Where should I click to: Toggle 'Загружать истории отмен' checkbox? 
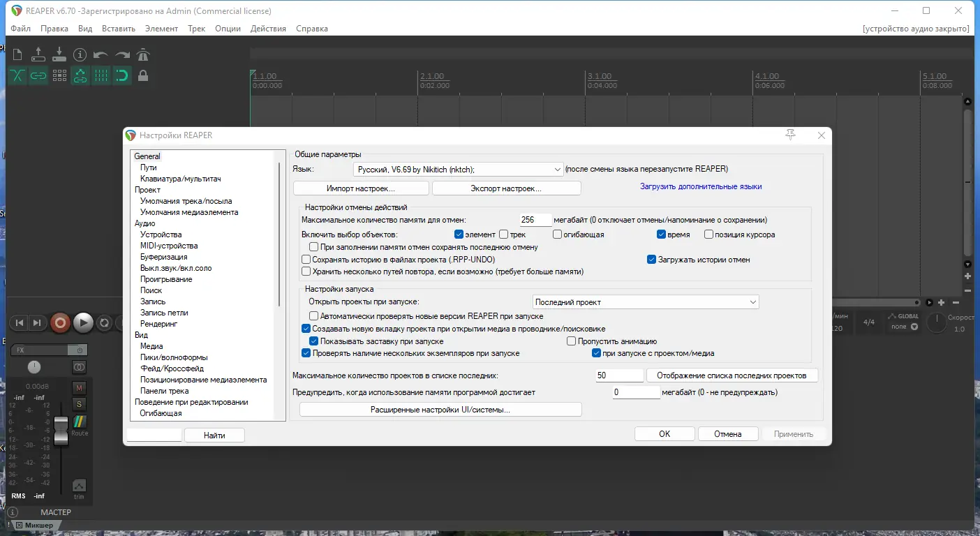(x=652, y=260)
